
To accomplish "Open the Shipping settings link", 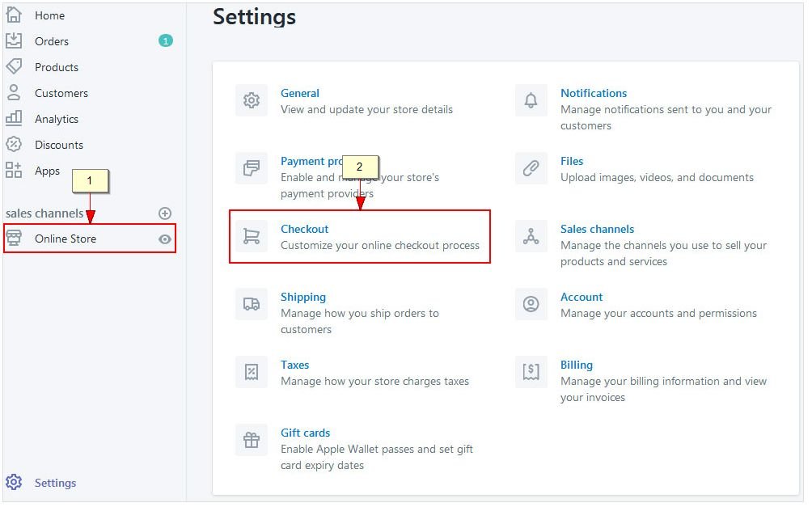I will 303,297.
